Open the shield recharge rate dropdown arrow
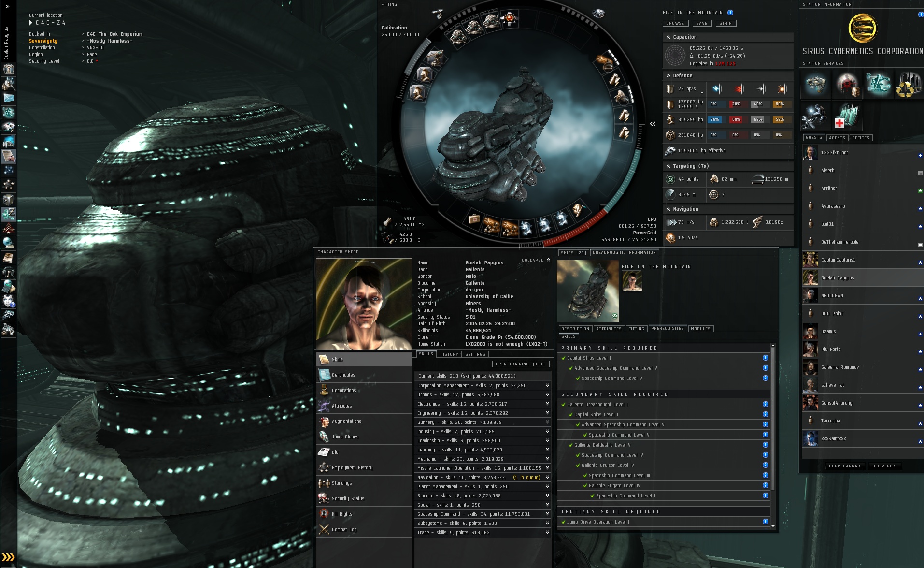 point(702,92)
